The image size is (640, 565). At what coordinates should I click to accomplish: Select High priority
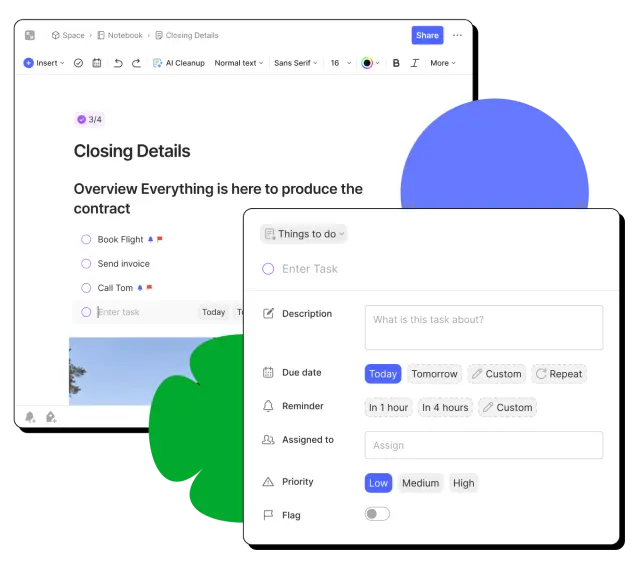464,483
